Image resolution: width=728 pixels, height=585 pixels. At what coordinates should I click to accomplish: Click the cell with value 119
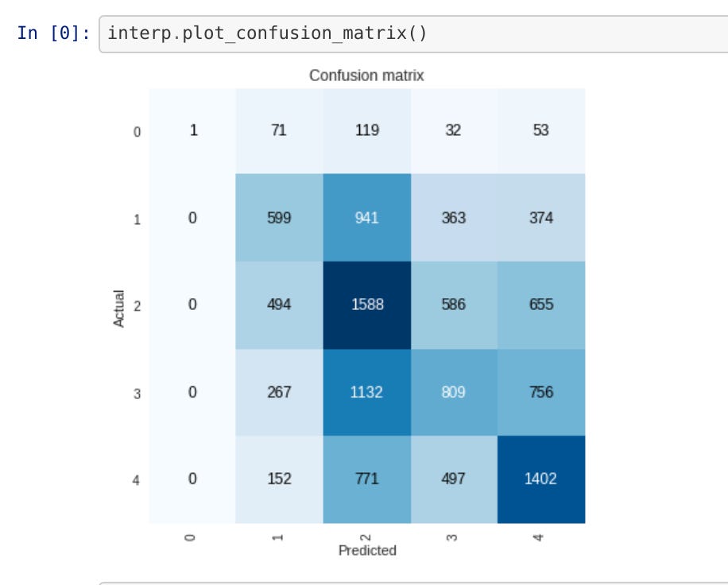point(367,131)
